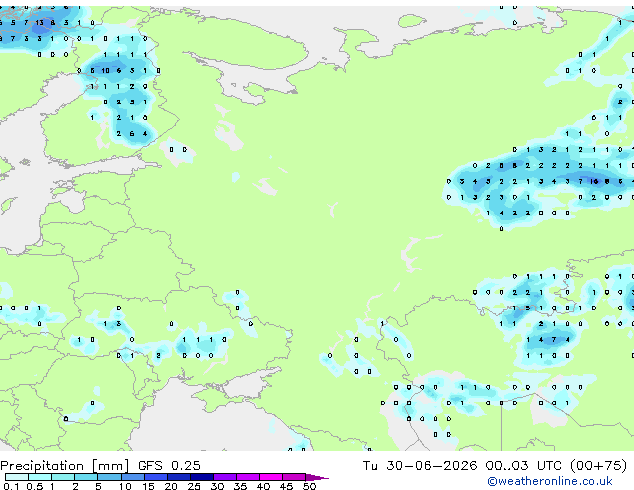Pick the dark navy 25–30 mm swatch

click(202, 477)
